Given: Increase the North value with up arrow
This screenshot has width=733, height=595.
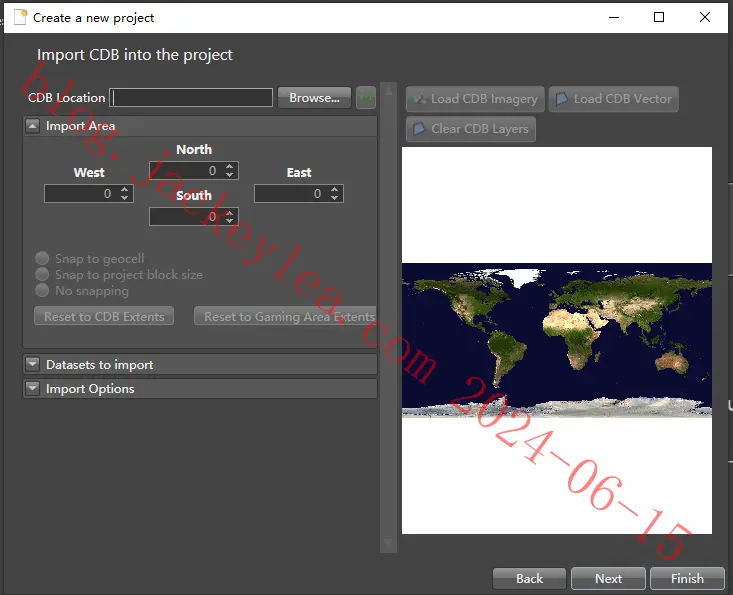Looking at the screenshot, I should click(x=229, y=166).
